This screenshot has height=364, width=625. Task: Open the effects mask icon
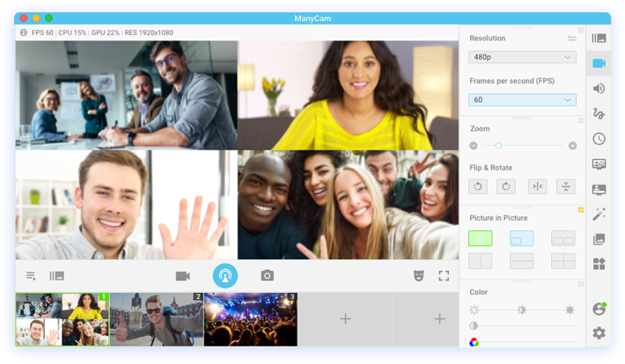coord(418,275)
